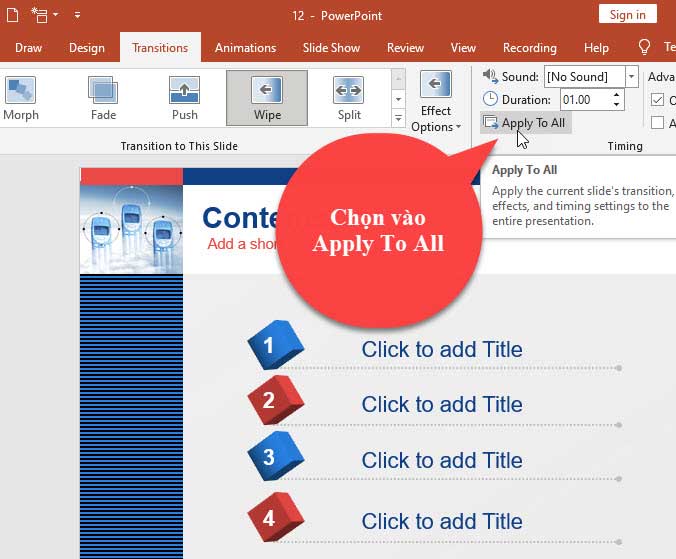Toggle the checked Advance Slide checkbox

point(657,100)
